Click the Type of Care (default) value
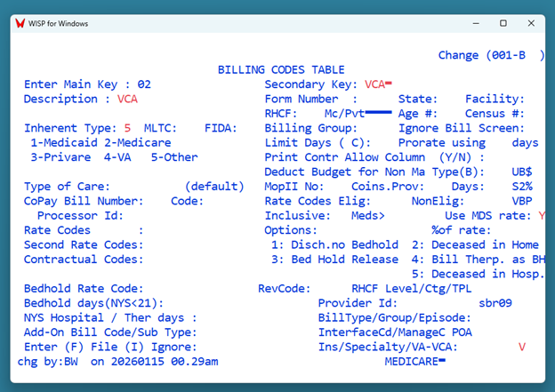 coord(213,187)
